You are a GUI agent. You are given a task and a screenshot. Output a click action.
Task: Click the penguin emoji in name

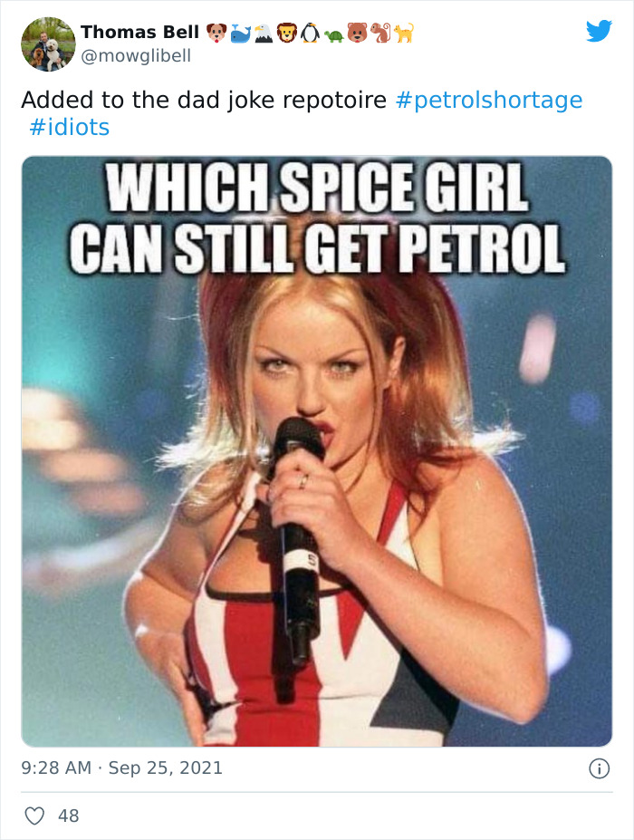(310, 33)
